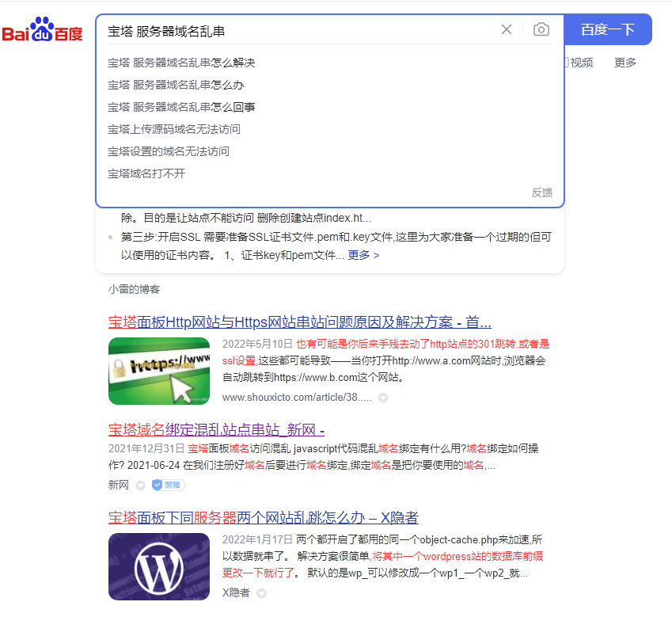Viewport: 672px width, 617px height.
Task: Expand dropdown icon next to 新网
Action: (140, 486)
